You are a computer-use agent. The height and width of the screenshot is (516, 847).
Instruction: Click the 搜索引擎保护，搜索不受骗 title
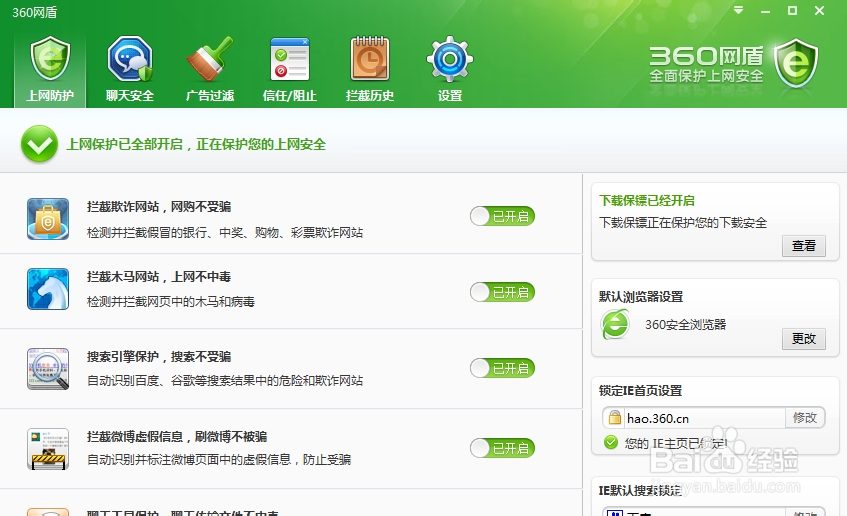[159, 357]
